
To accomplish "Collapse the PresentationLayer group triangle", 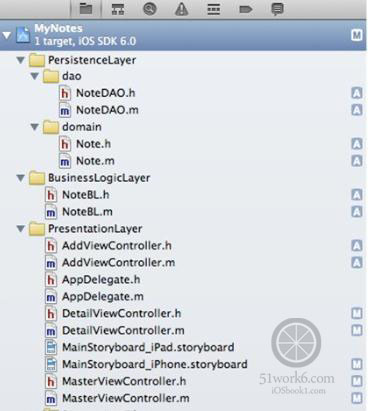I will point(21,229).
